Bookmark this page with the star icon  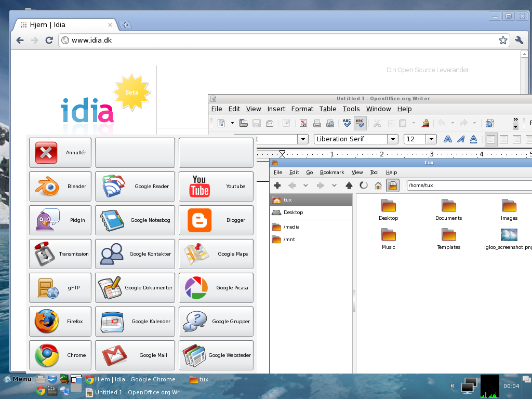coord(503,41)
